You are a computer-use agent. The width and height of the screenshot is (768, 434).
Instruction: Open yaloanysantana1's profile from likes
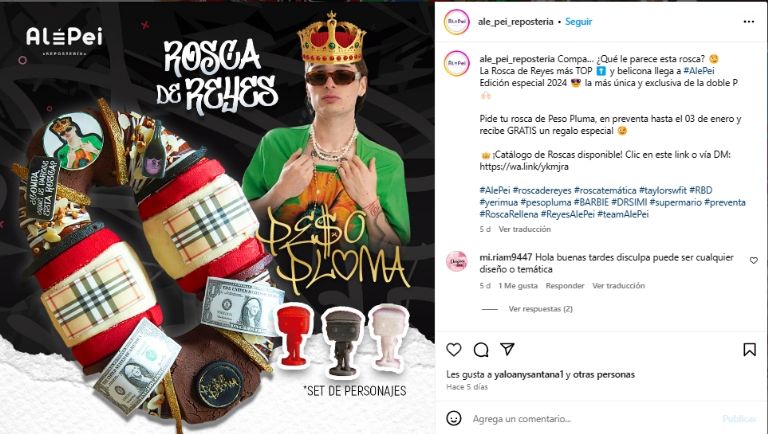pos(528,374)
